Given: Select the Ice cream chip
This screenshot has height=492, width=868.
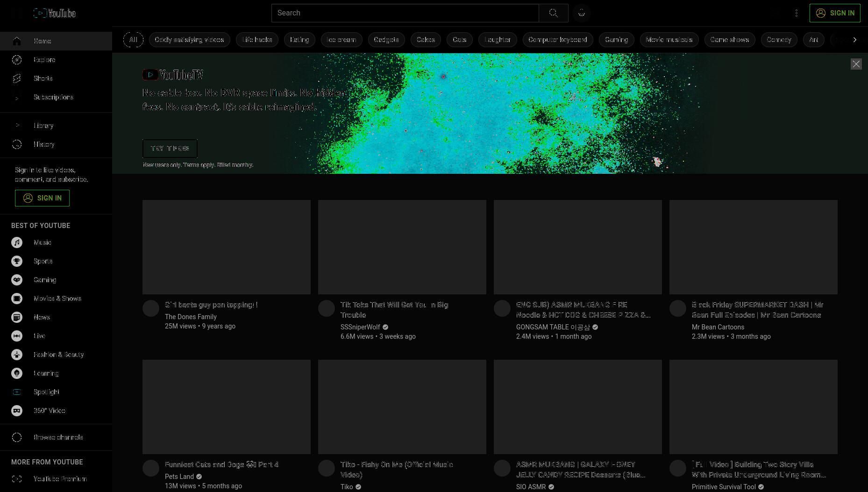Looking at the screenshot, I should [x=342, y=40].
